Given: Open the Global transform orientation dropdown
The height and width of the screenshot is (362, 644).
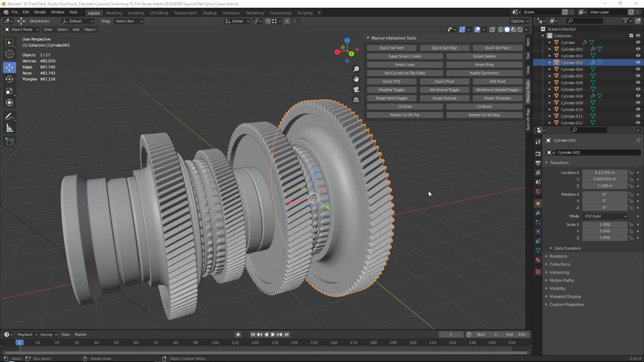Looking at the screenshot, I should click(237, 21).
